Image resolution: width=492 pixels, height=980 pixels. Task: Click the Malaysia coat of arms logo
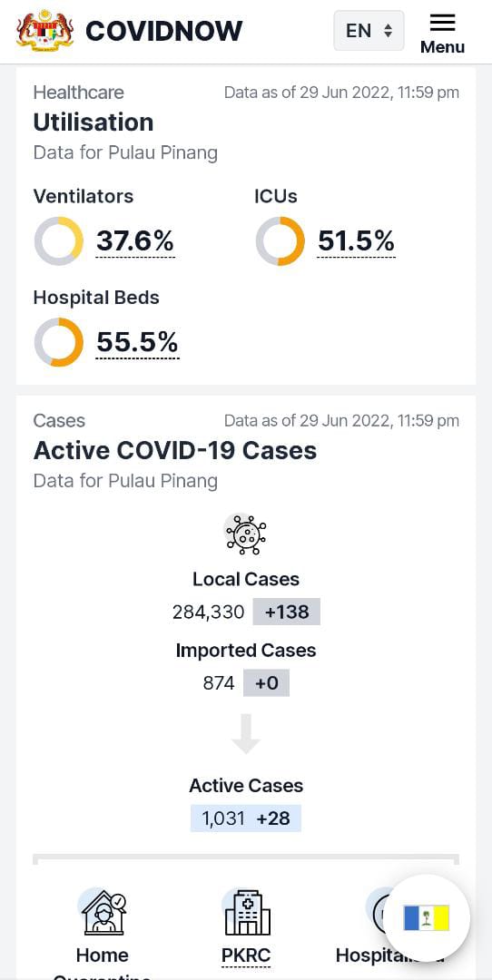tap(45, 29)
